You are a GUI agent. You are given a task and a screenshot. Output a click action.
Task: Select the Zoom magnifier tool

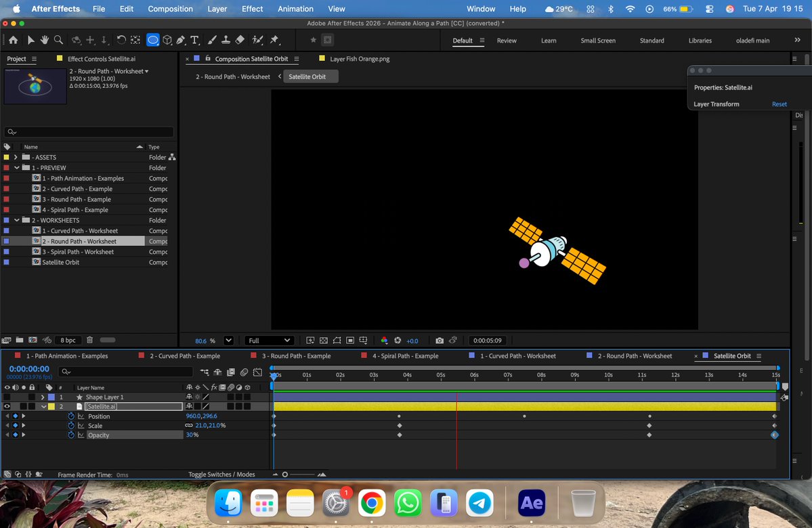click(x=58, y=40)
